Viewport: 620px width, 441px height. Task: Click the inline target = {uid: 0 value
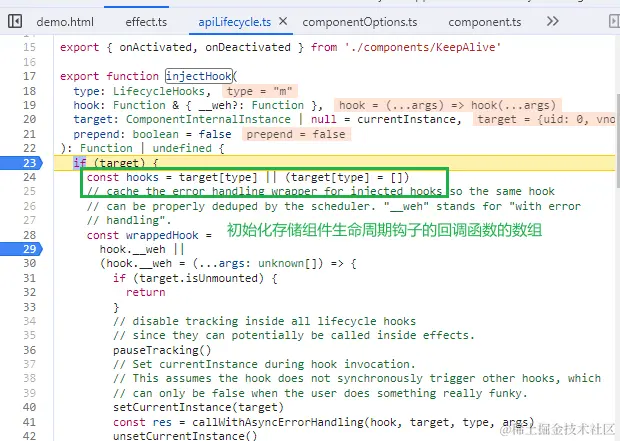546,119
